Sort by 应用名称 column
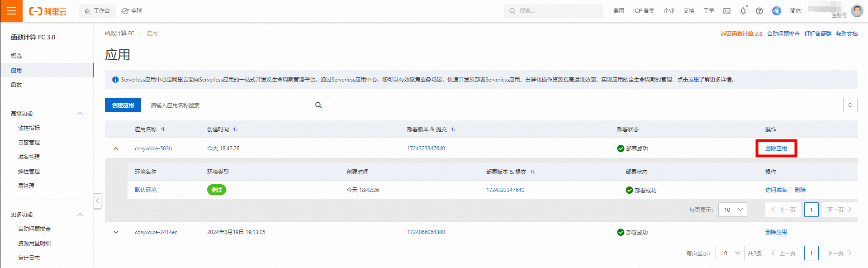 tap(163, 129)
